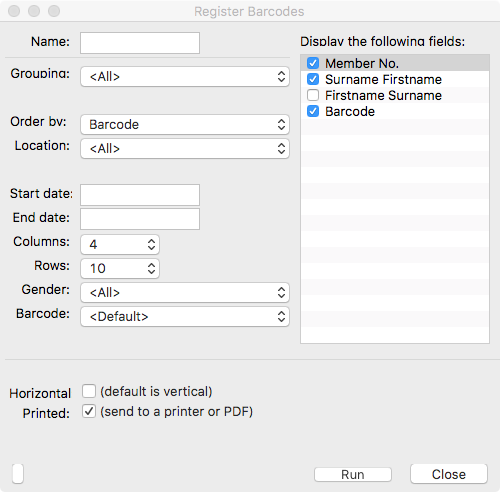Uncheck the Barcode field checkbox

[x=313, y=111]
